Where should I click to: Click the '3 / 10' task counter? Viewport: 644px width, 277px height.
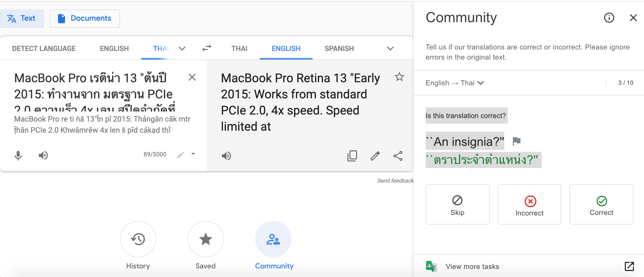[x=626, y=83]
